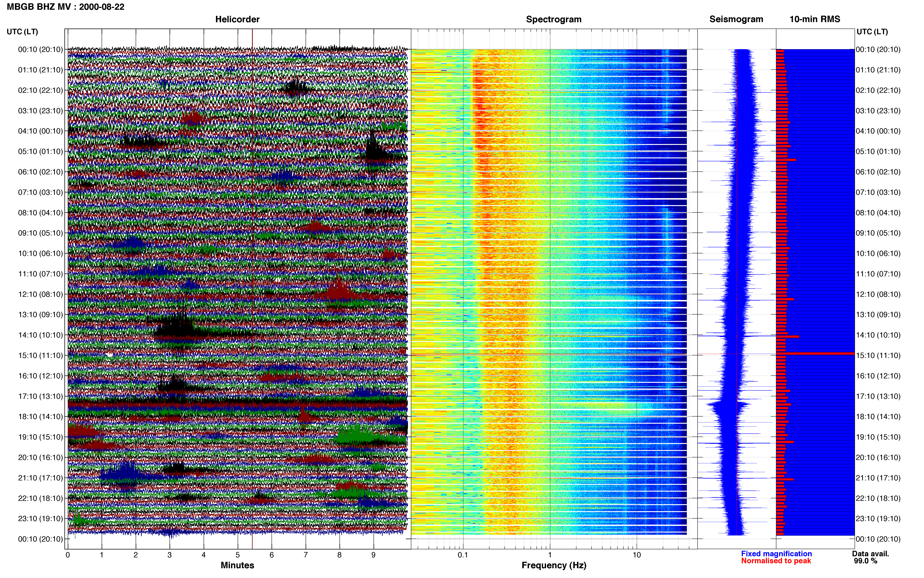The width and height of the screenshot is (924, 578).
Task: Select left time label '22:10 (18:10)'
Action: (41, 498)
